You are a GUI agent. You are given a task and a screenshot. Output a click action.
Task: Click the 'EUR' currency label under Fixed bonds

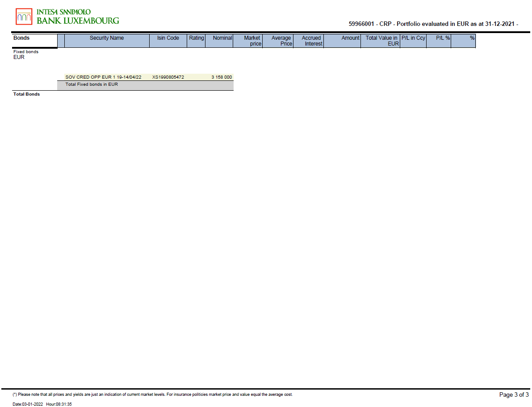point(19,57)
